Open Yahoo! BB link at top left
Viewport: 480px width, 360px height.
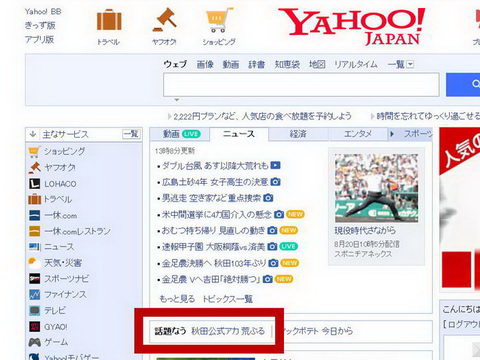43,12
